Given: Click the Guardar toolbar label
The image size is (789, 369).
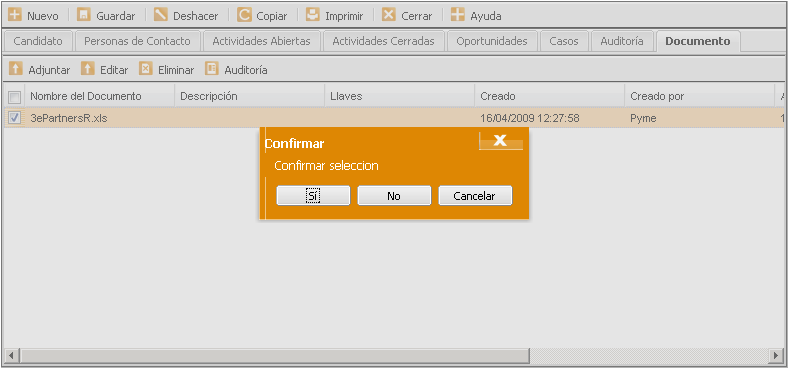Looking at the screenshot, I should pos(116,16).
